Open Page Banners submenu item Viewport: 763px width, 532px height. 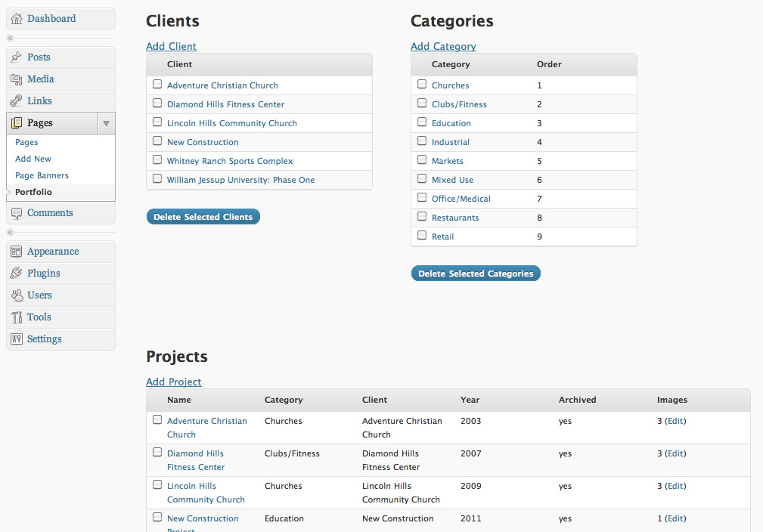[42, 175]
